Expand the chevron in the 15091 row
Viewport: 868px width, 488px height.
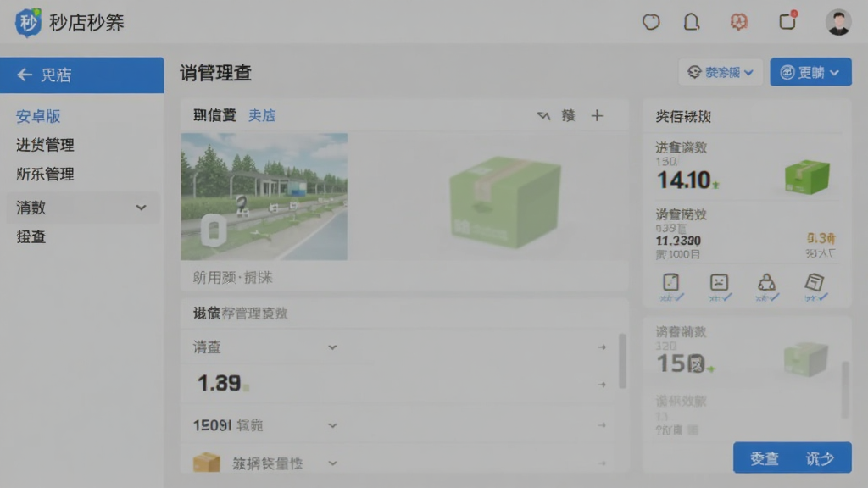pos(332,425)
